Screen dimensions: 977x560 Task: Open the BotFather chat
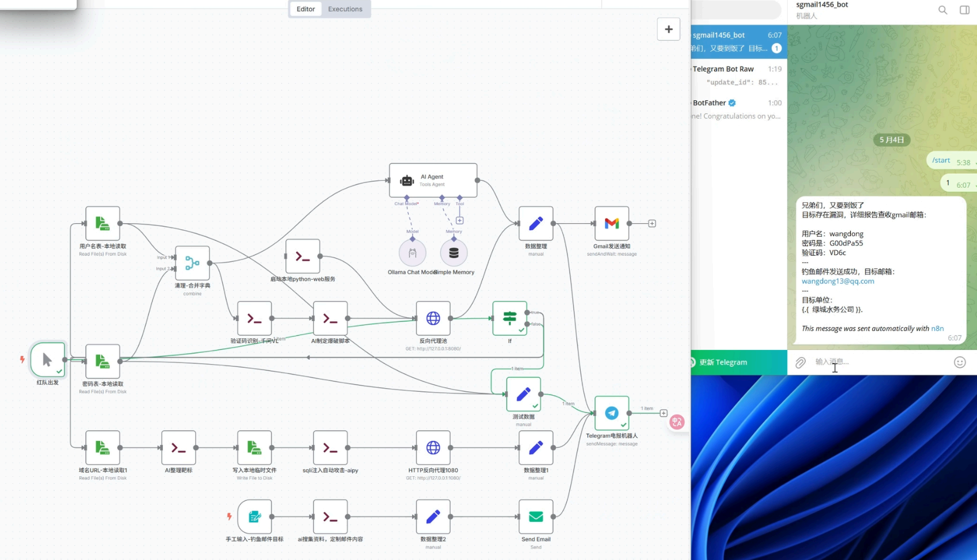pos(739,109)
